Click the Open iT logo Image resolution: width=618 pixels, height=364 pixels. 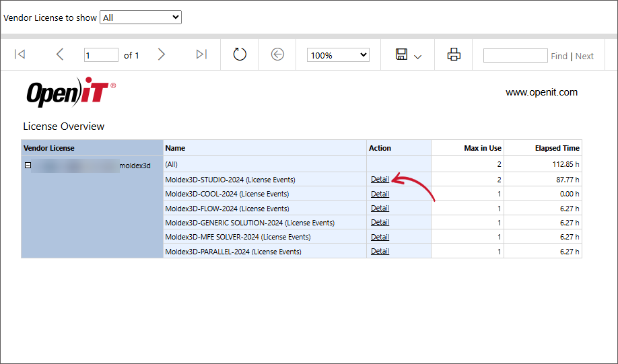pyautogui.click(x=71, y=92)
